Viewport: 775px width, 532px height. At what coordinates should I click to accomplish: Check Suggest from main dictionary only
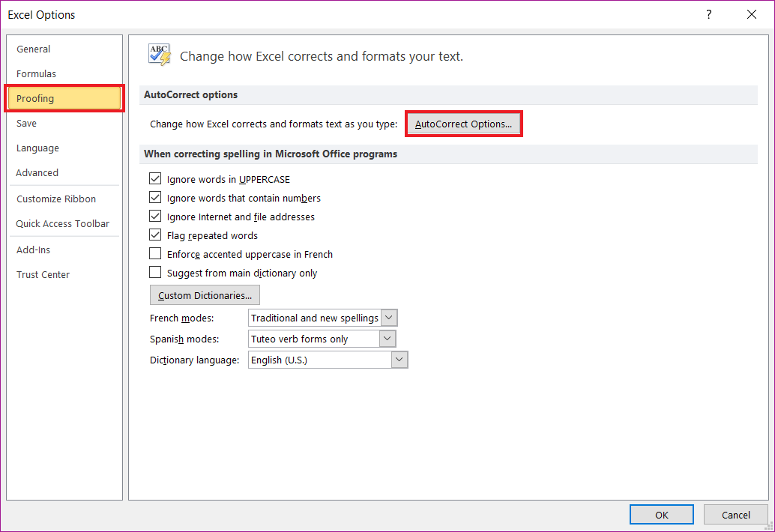155,272
